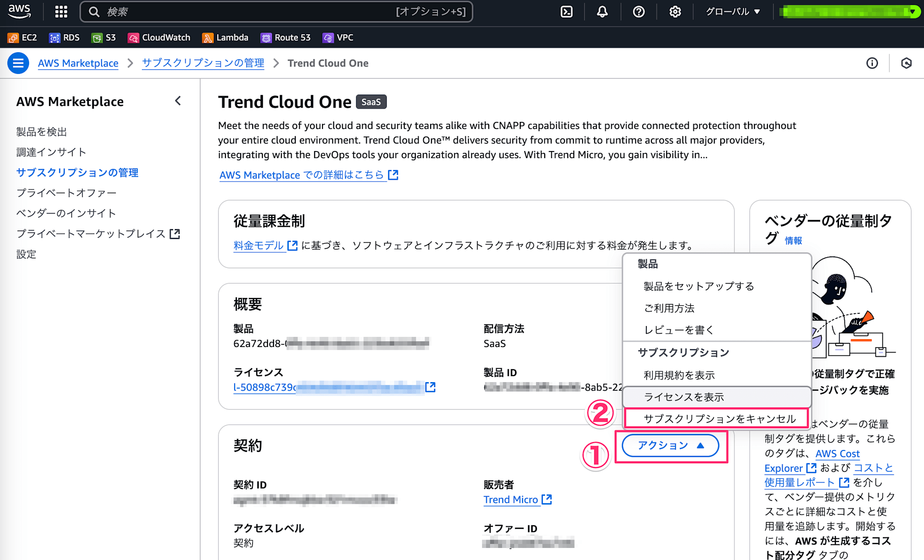Launch the CloudShell terminal icon
This screenshot has height=560, width=924.
pos(566,12)
